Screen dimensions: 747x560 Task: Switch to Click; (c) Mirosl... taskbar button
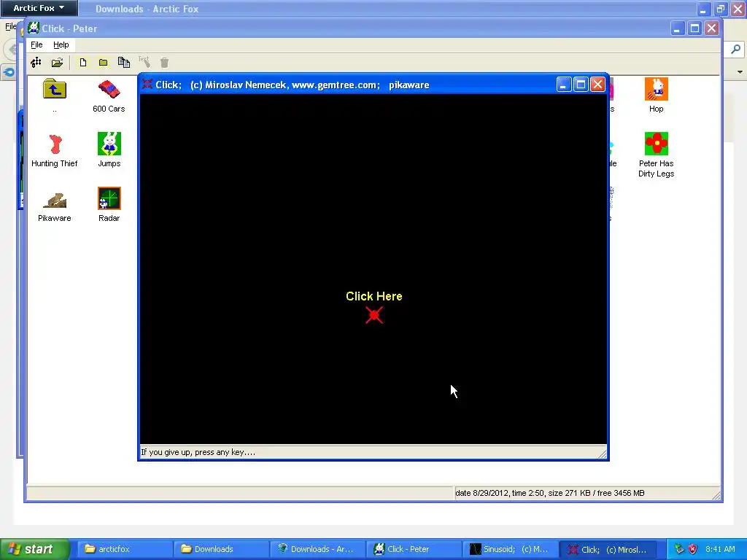[608, 550]
